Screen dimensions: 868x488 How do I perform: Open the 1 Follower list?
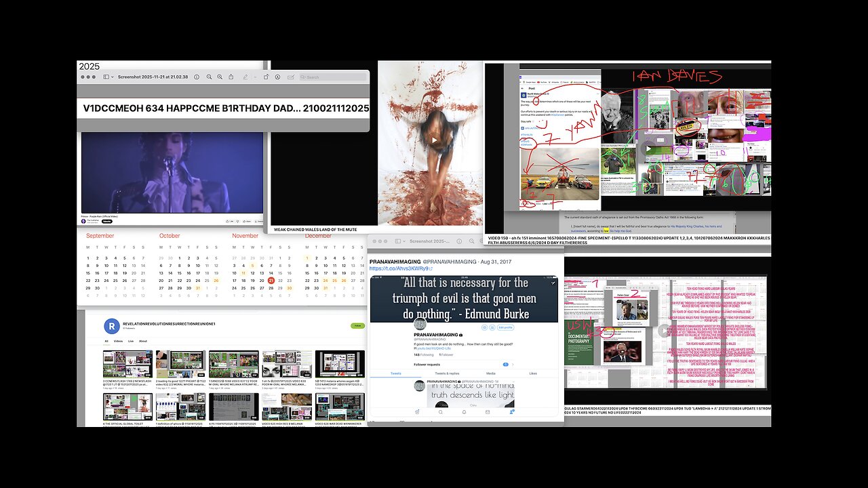[x=446, y=354]
